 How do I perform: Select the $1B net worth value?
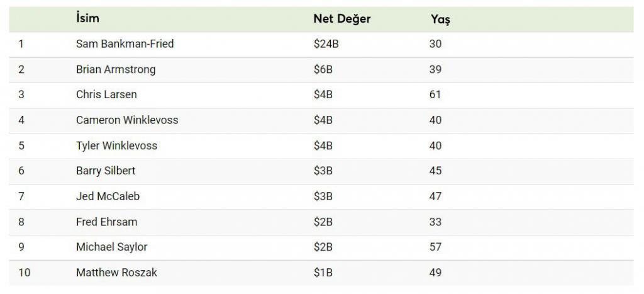(x=323, y=273)
